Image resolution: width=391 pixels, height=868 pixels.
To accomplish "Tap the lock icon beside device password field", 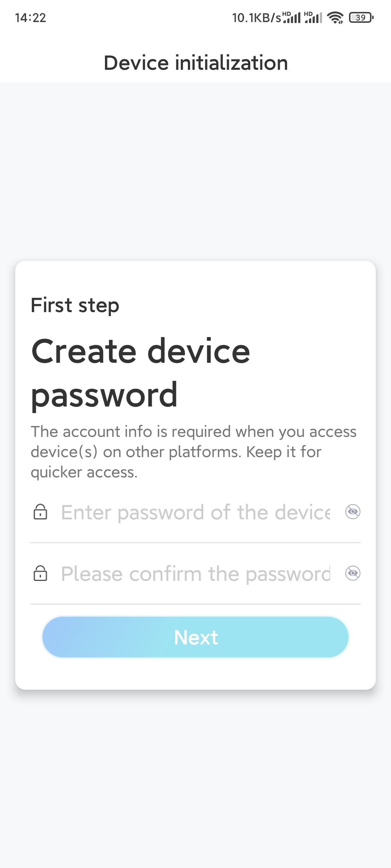I will pyautogui.click(x=40, y=512).
